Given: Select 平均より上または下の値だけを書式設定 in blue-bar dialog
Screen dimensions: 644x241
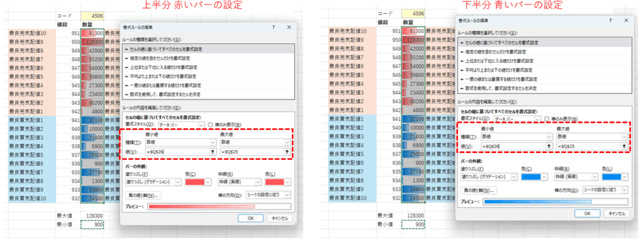Looking at the screenshot, I should click(544, 70).
